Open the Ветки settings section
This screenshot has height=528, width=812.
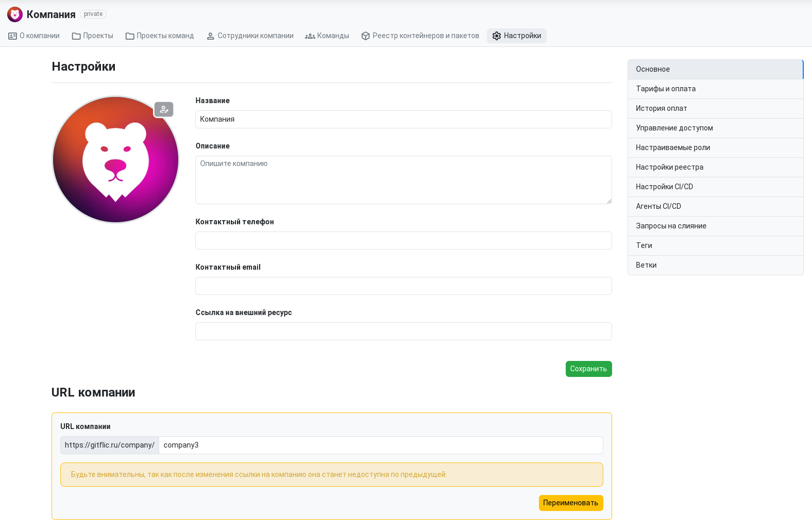[715, 266]
